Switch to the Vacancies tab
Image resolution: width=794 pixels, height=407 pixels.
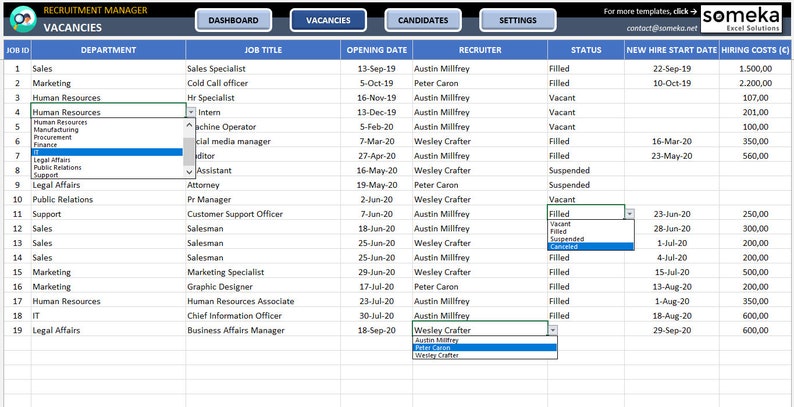[328, 21]
